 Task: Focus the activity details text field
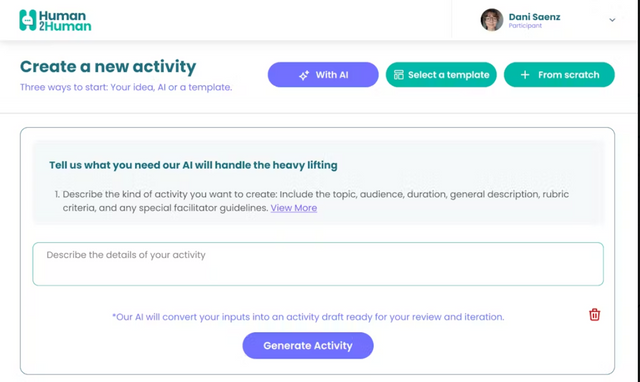[318, 264]
